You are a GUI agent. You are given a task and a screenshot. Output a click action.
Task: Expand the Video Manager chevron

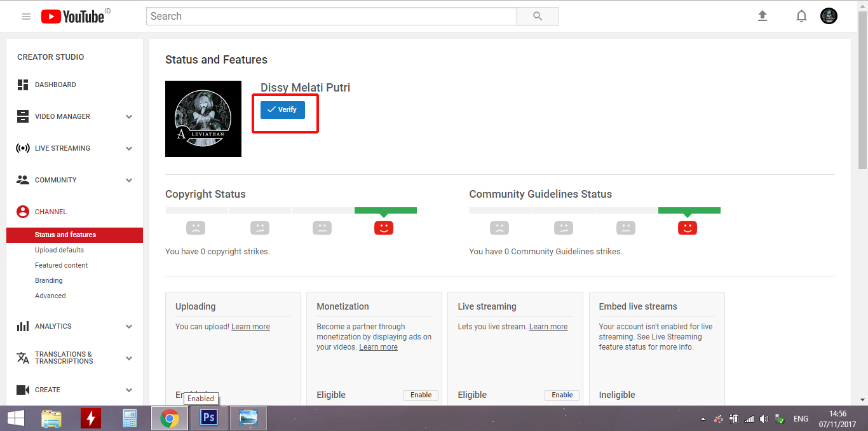tap(129, 116)
